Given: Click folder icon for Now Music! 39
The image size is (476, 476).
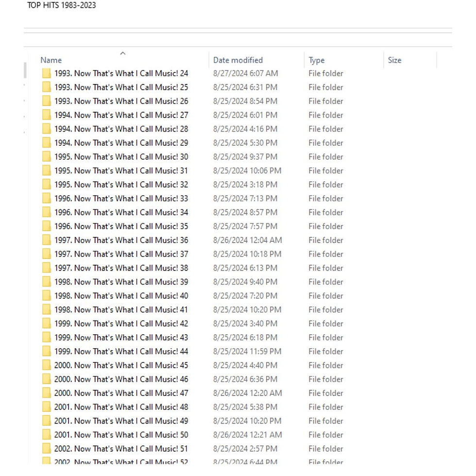Looking at the screenshot, I should tap(47, 282).
